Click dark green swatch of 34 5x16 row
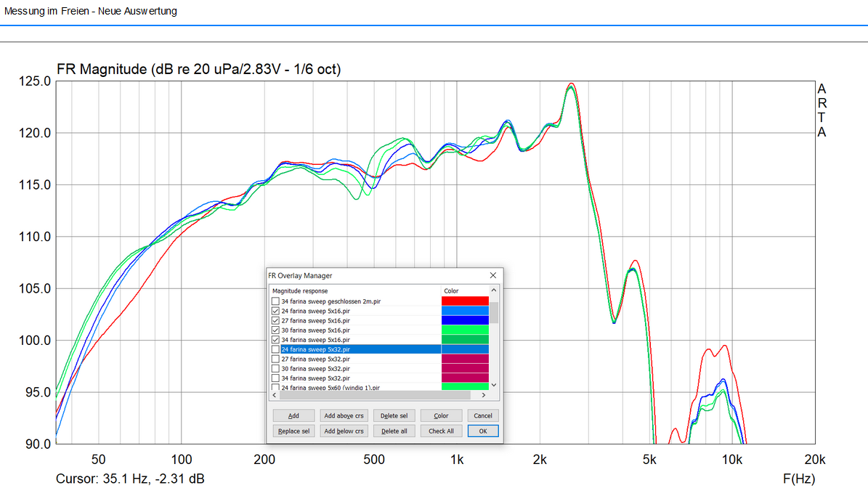Screen dimensions: 868x488 click(x=465, y=340)
